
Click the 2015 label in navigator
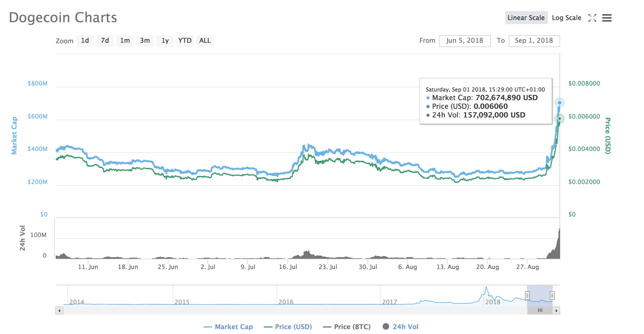tap(182, 302)
